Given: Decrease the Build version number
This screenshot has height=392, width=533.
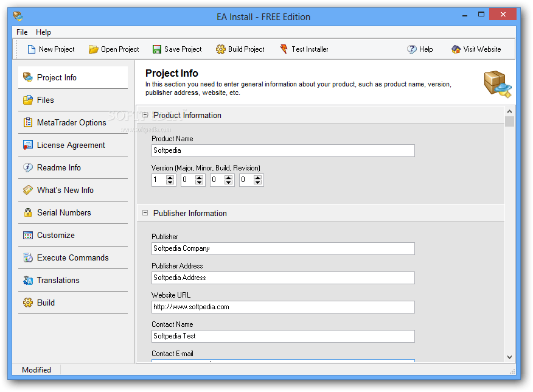Looking at the screenshot, I should [228, 182].
